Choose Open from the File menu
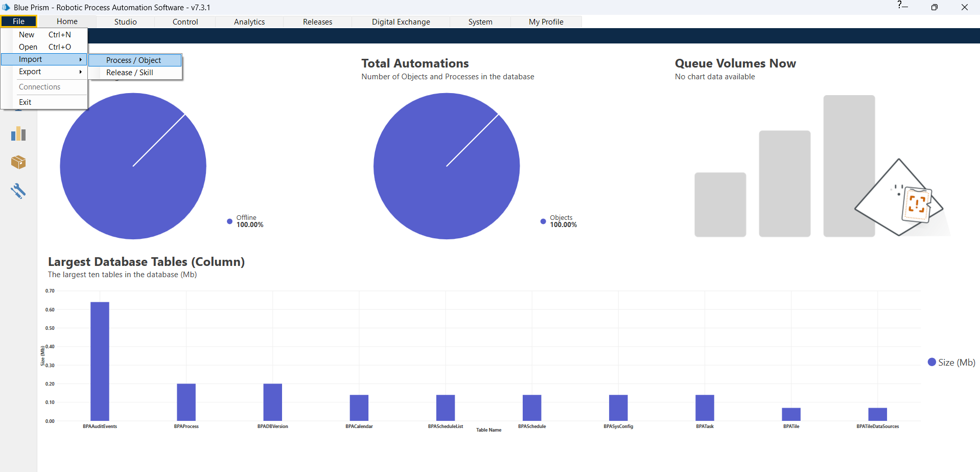The height and width of the screenshot is (472, 980). coord(44,47)
